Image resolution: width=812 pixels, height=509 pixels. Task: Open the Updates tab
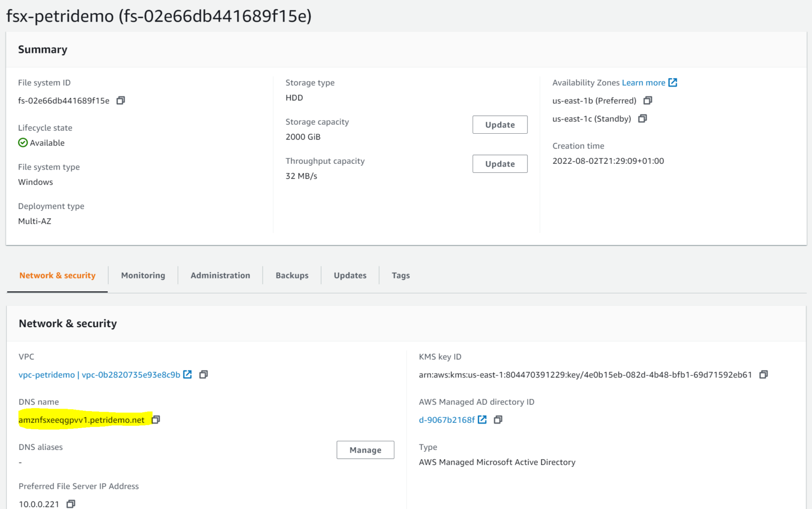[350, 275]
